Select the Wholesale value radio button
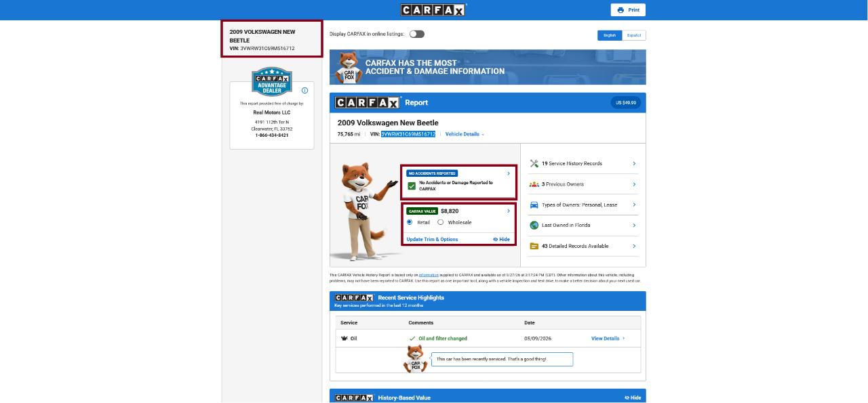The image size is (868, 403). (x=440, y=222)
